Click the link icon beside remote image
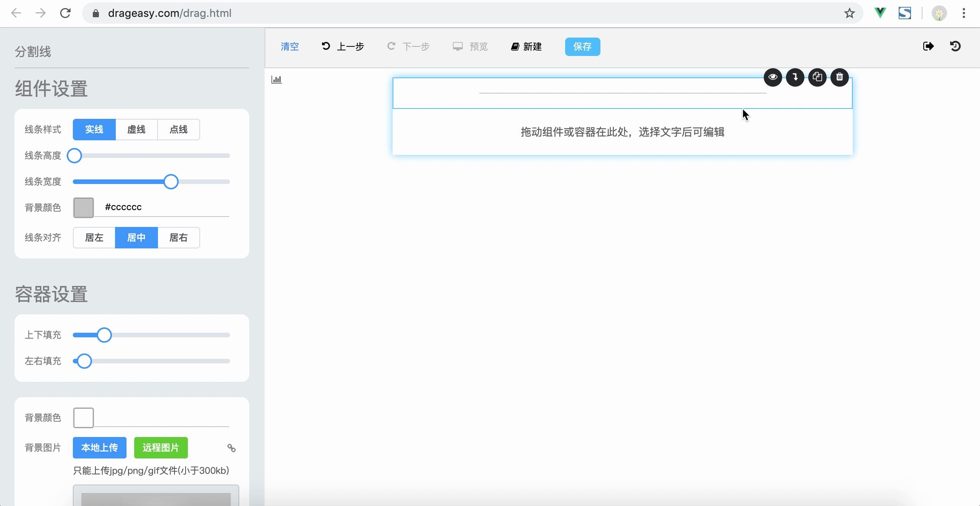 tap(231, 448)
